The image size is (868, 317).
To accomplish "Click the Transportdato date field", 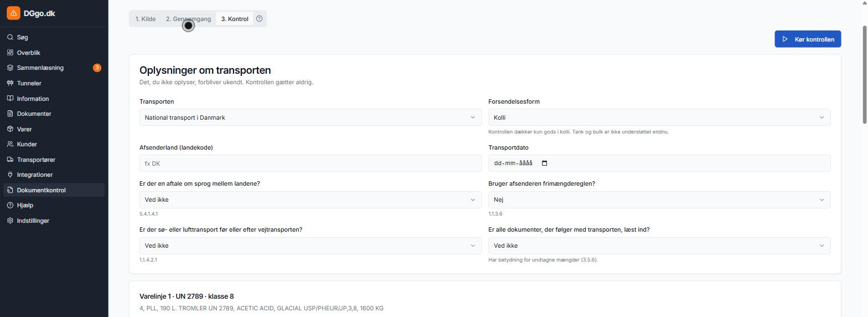I will (x=659, y=163).
